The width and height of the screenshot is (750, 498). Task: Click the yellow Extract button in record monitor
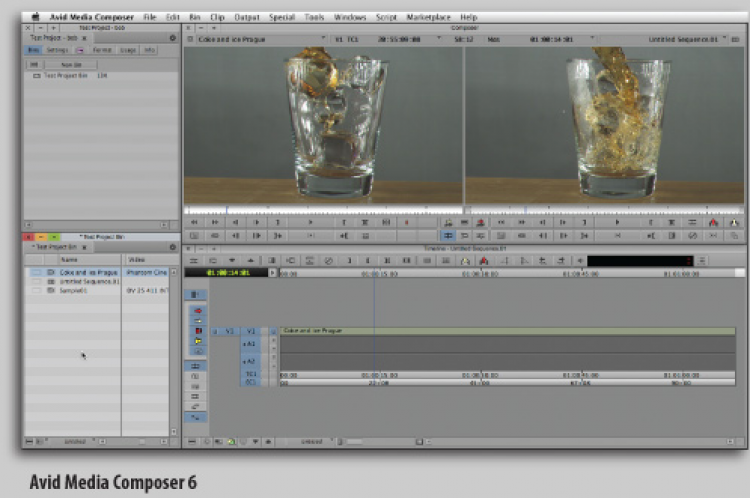click(734, 222)
